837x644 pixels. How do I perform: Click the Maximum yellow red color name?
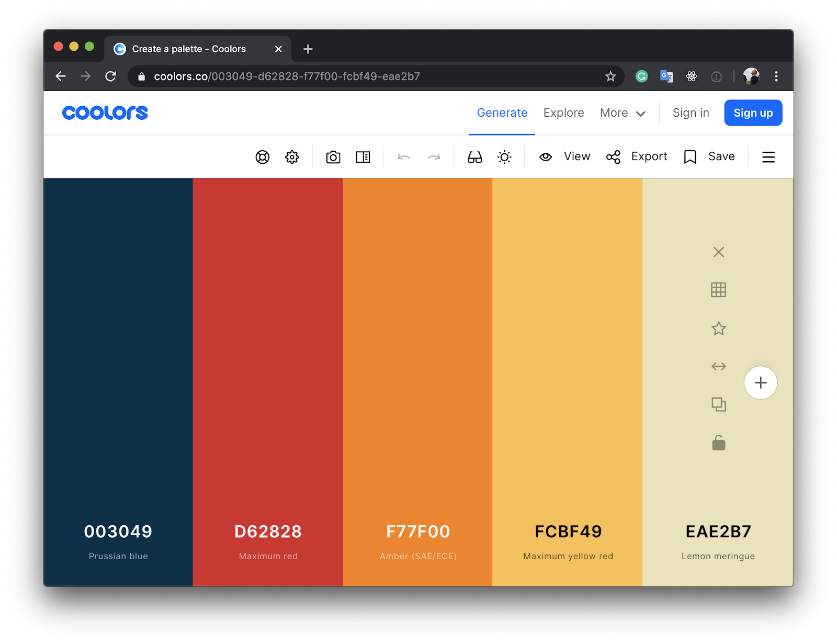568,556
